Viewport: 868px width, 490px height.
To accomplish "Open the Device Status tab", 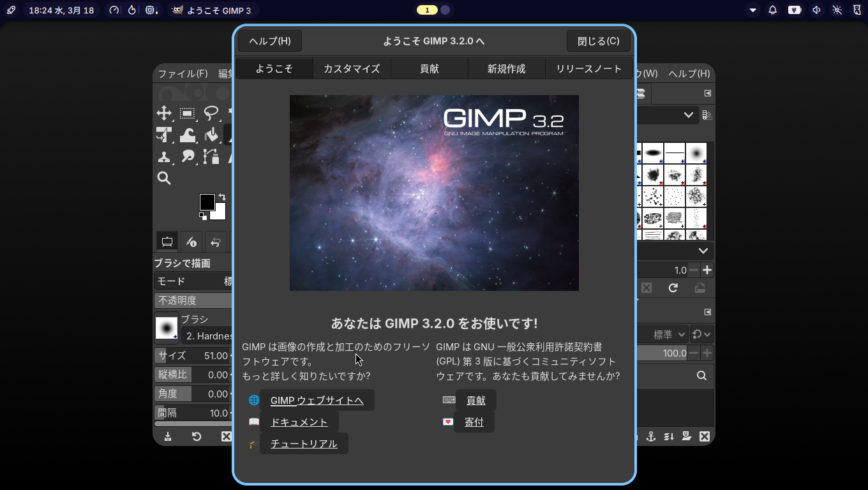I will (x=191, y=242).
